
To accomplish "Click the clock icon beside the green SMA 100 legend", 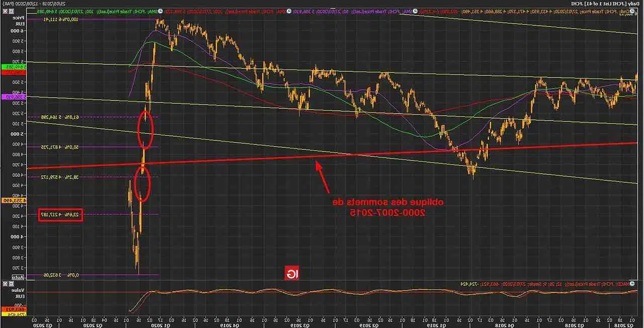I will click(160, 11).
